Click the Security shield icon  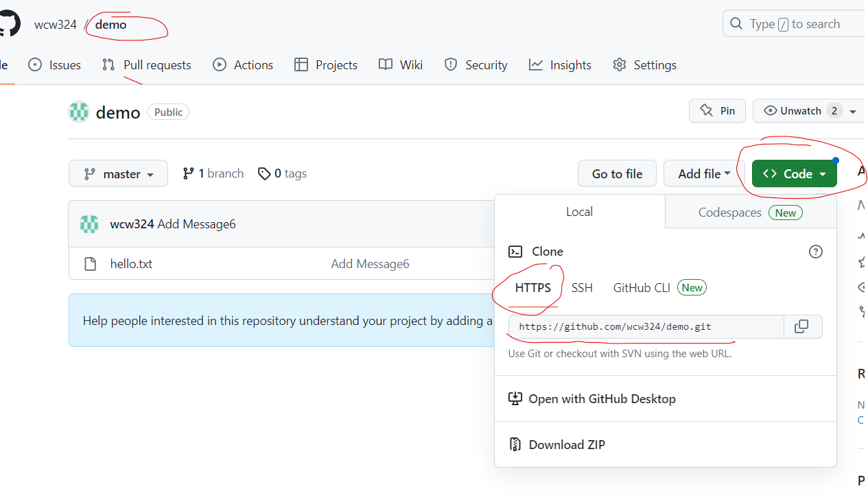click(x=451, y=64)
